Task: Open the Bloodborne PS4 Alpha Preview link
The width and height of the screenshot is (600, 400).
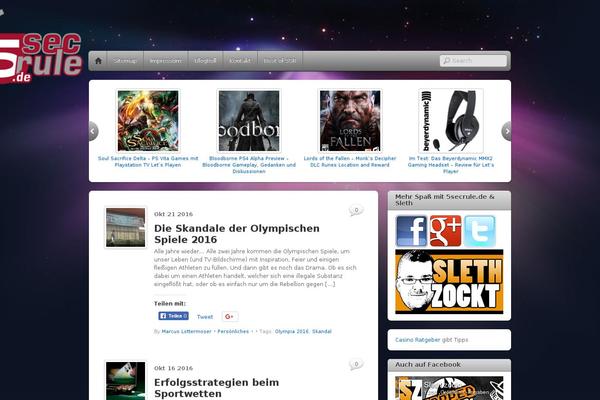Action: [x=249, y=165]
